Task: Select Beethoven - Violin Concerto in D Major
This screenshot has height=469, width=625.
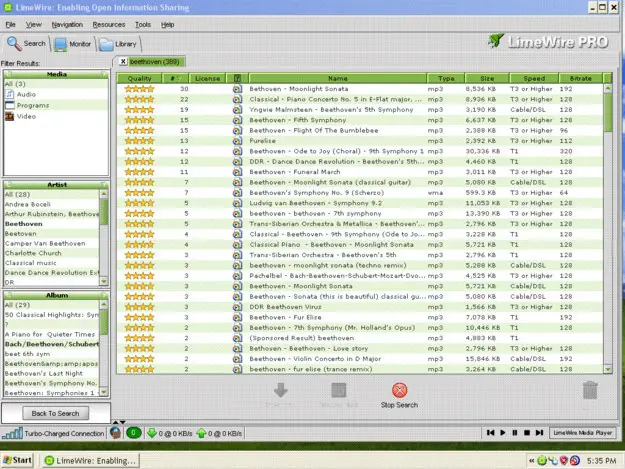Action: [360, 359]
